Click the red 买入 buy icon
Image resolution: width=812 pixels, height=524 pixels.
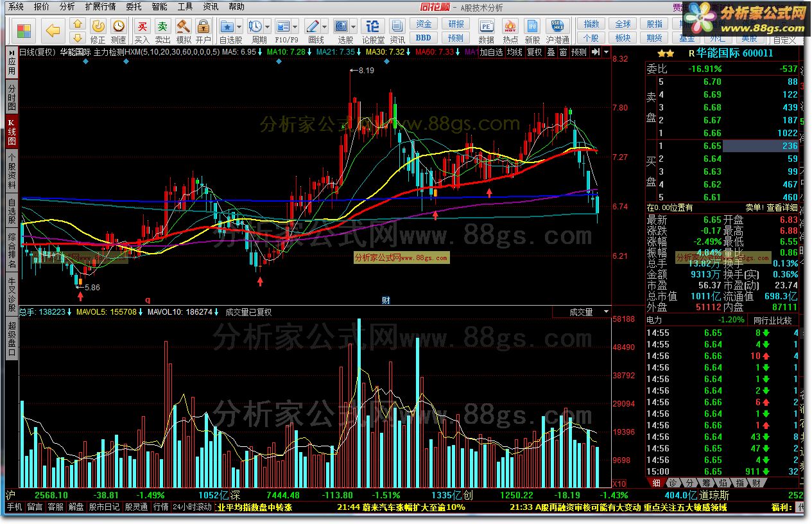click(143, 26)
